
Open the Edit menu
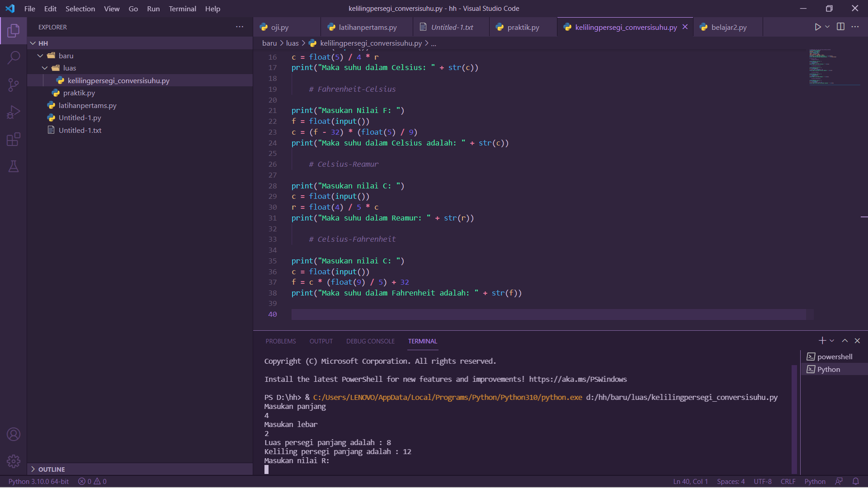(x=50, y=9)
